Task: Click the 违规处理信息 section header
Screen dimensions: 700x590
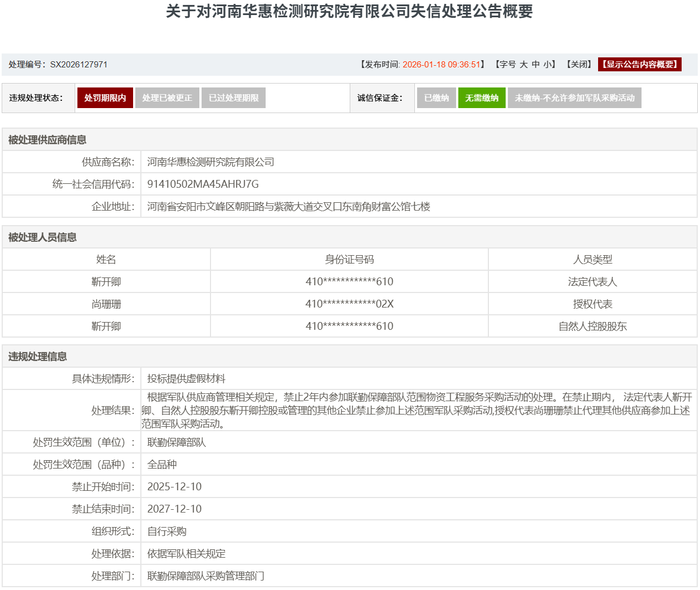Action: coord(37,357)
